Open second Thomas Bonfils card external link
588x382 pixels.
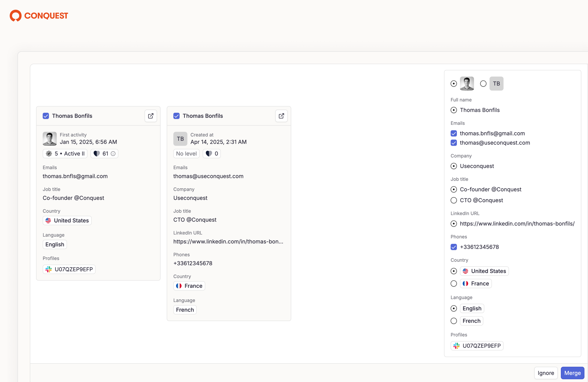pos(281,116)
